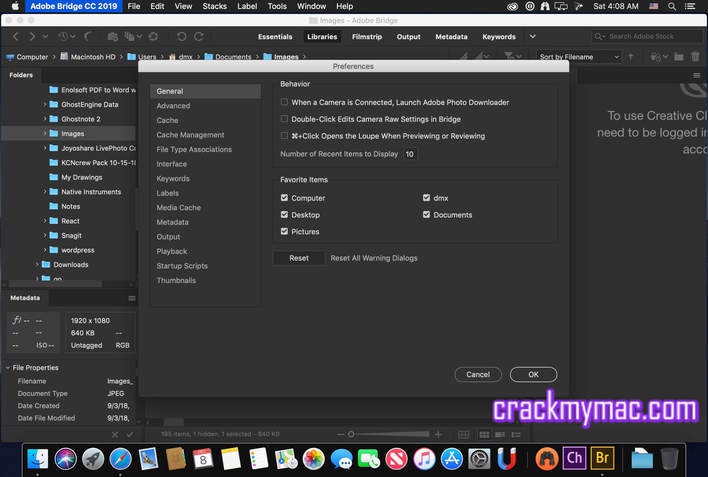Click the delete trash icon in path bar
The image size is (708, 477).
pyautogui.click(x=695, y=57)
